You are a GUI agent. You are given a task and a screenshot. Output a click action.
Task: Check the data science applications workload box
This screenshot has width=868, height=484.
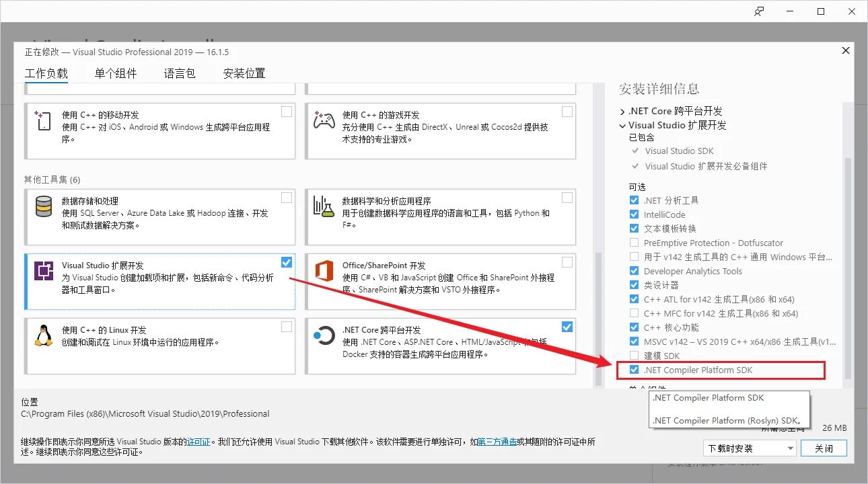(567, 198)
